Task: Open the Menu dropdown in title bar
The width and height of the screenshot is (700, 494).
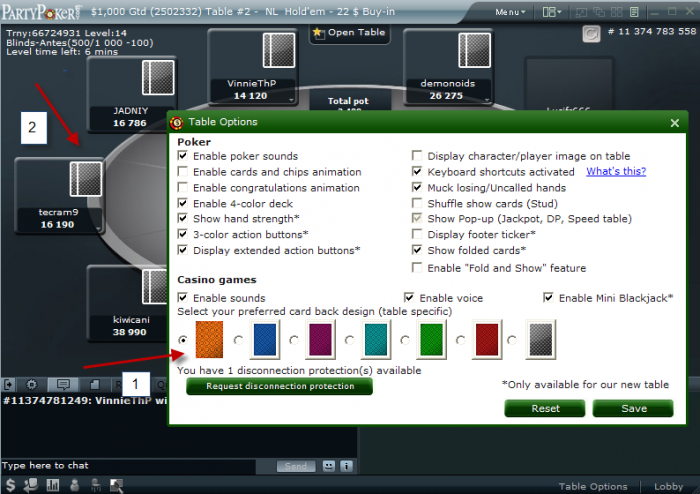Action: click(x=510, y=12)
